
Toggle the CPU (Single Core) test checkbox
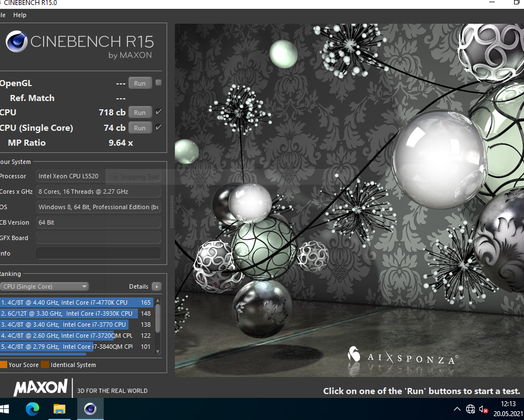[x=159, y=127]
